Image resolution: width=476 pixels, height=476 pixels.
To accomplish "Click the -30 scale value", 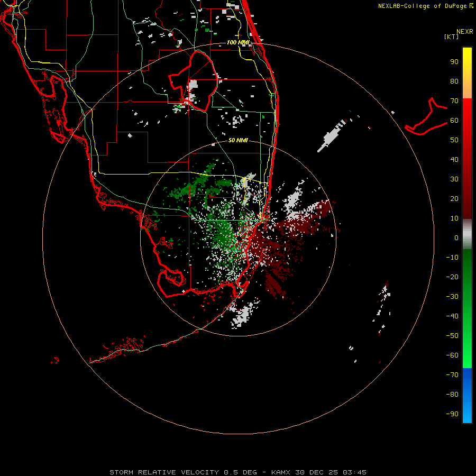I will point(452,297).
